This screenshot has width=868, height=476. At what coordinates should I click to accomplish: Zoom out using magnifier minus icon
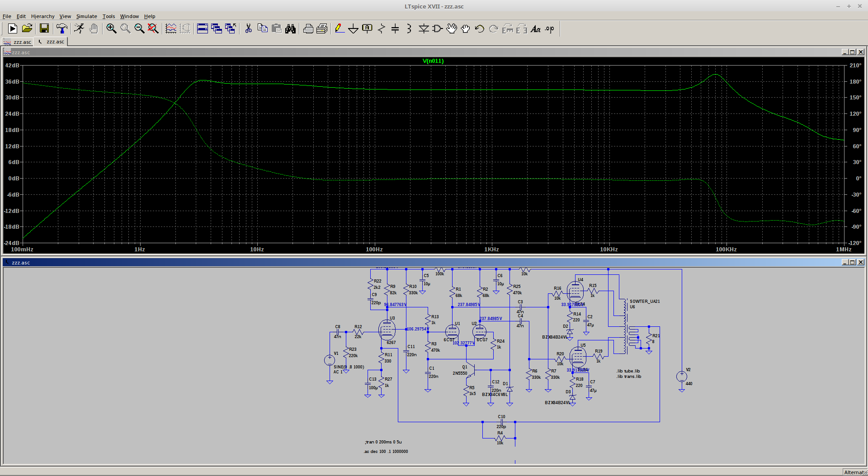click(139, 28)
